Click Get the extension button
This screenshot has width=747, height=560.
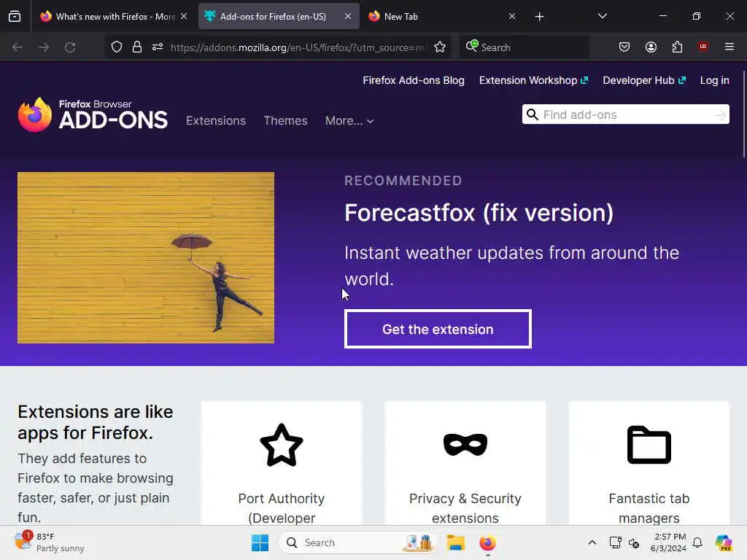[438, 329]
